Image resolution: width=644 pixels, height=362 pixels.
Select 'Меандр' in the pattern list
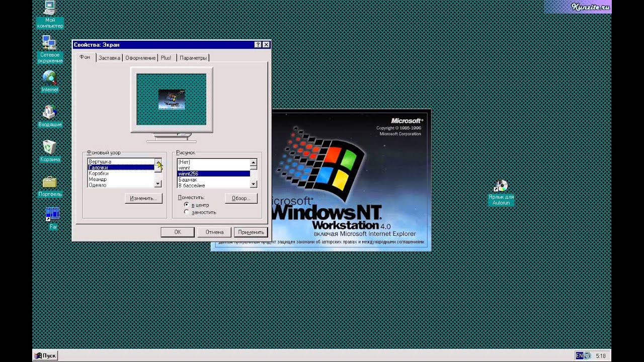coord(121,179)
